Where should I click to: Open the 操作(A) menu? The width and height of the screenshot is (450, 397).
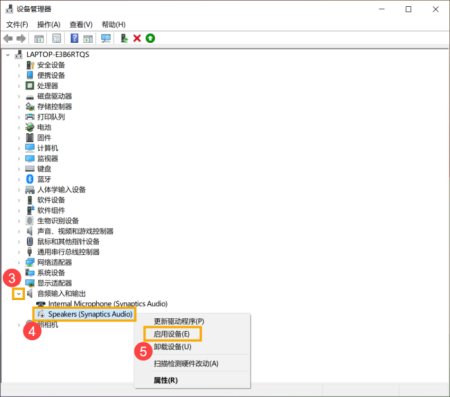[49, 24]
